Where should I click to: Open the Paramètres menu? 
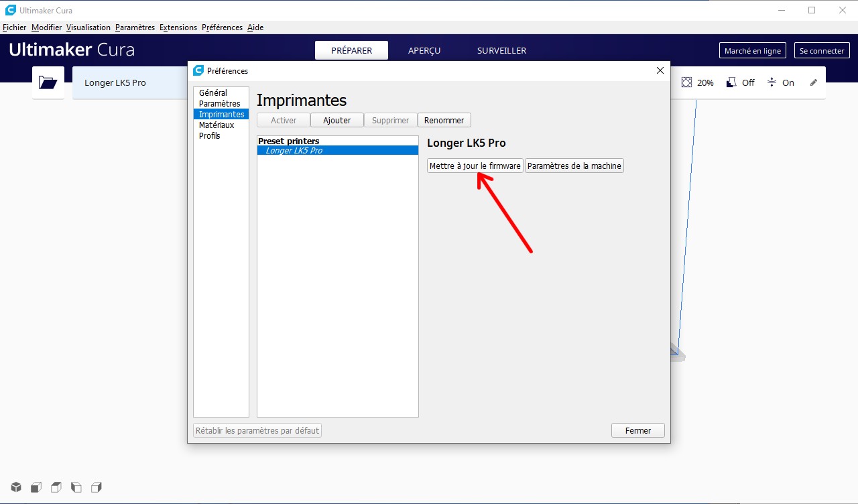135,27
